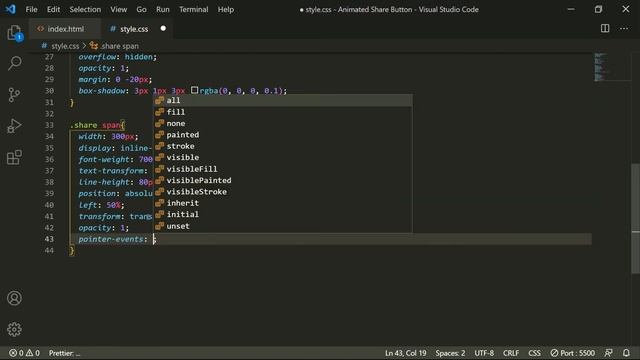Open the Accounts menu icon
The image size is (640, 360).
coord(14,298)
